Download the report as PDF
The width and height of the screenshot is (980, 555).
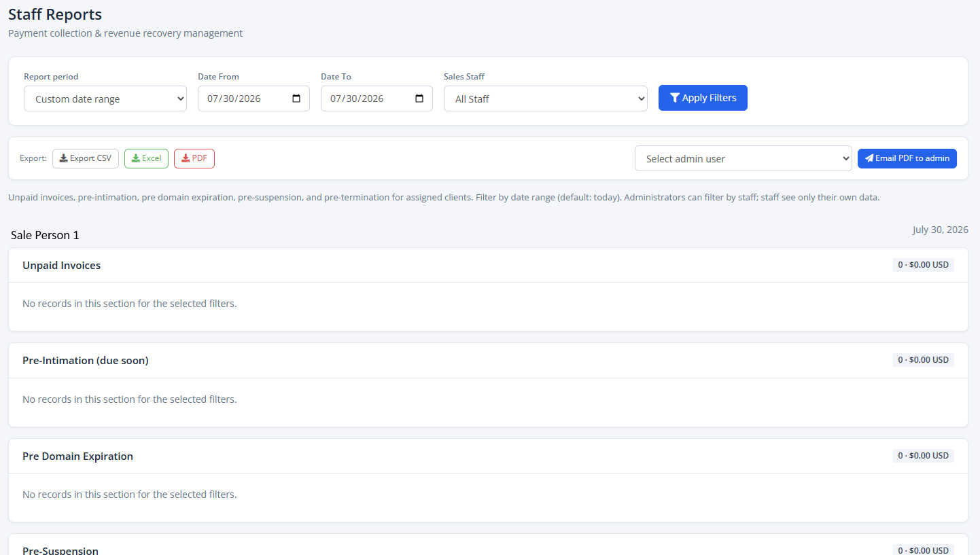point(194,158)
